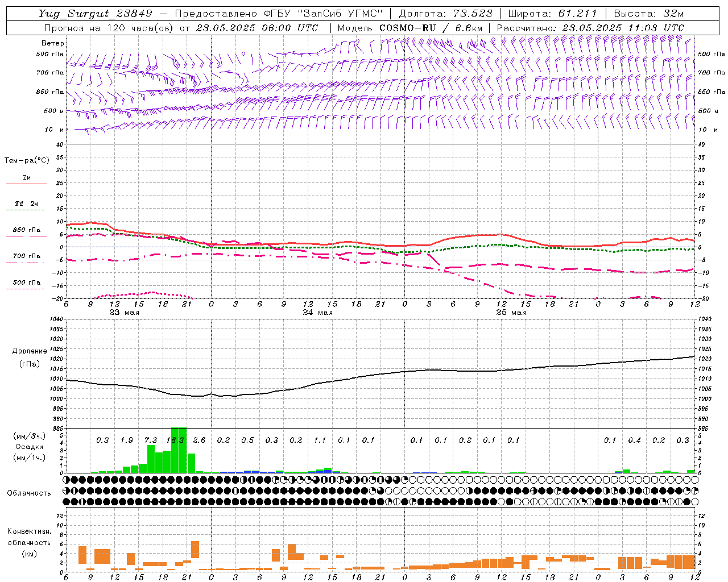
Task: Click the 850 гПа temperature legend label
Action: pos(27,230)
